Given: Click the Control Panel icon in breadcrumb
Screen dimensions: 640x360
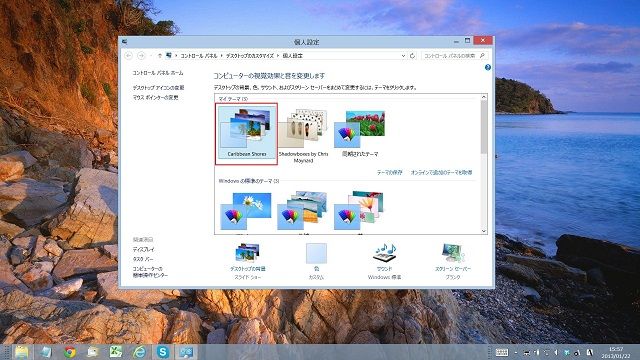Looking at the screenshot, I should [169, 56].
